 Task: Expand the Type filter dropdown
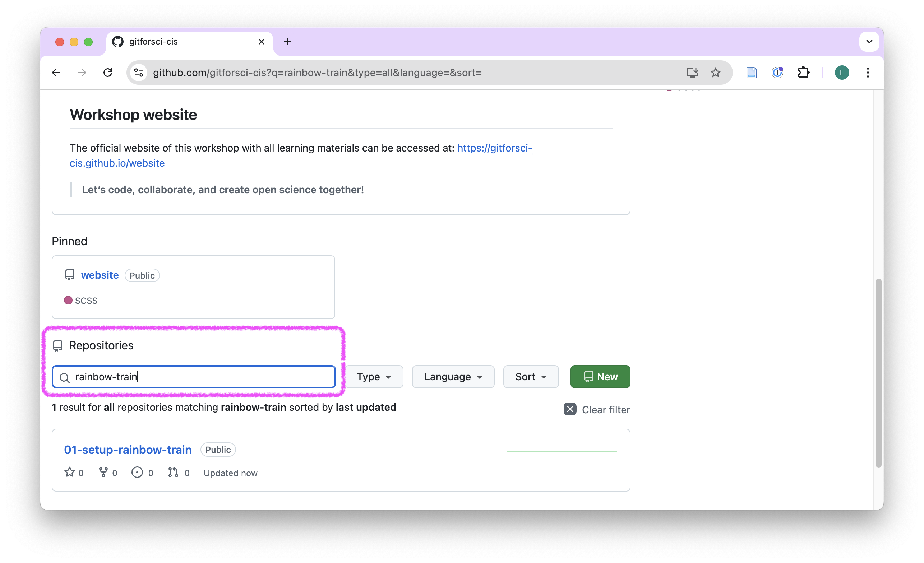(x=374, y=377)
